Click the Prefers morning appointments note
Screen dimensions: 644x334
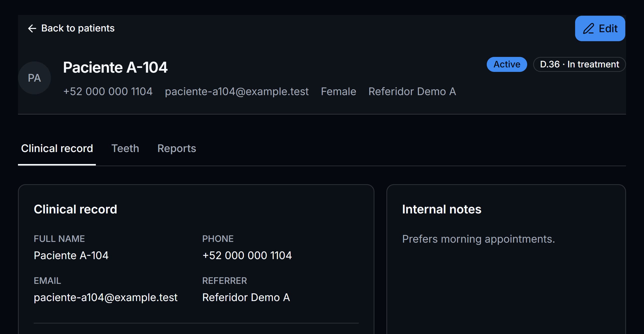pyautogui.click(x=479, y=239)
